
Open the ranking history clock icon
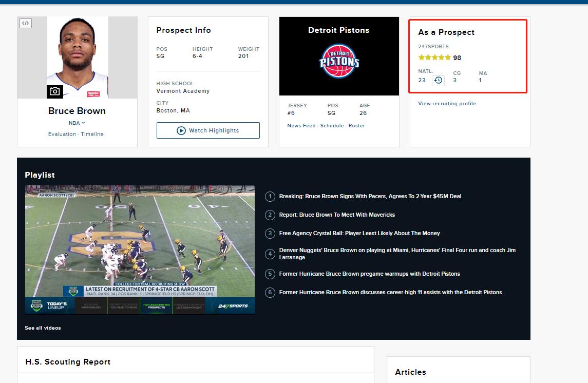click(x=438, y=81)
